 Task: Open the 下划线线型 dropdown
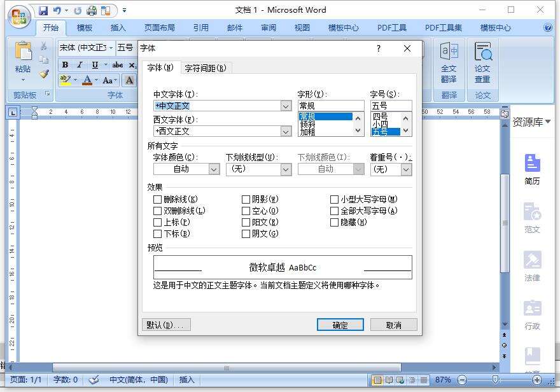tap(286, 169)
